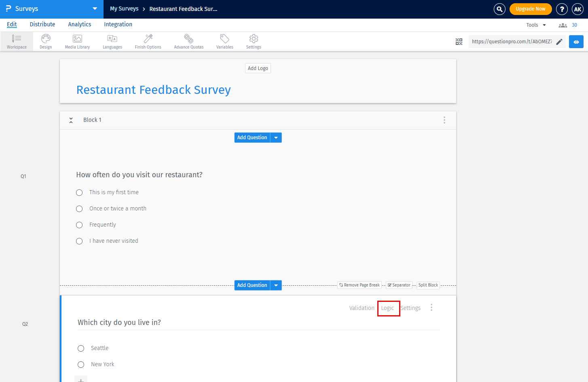Click the survey share URL field
588x382 pixels.
click(512, 41)
